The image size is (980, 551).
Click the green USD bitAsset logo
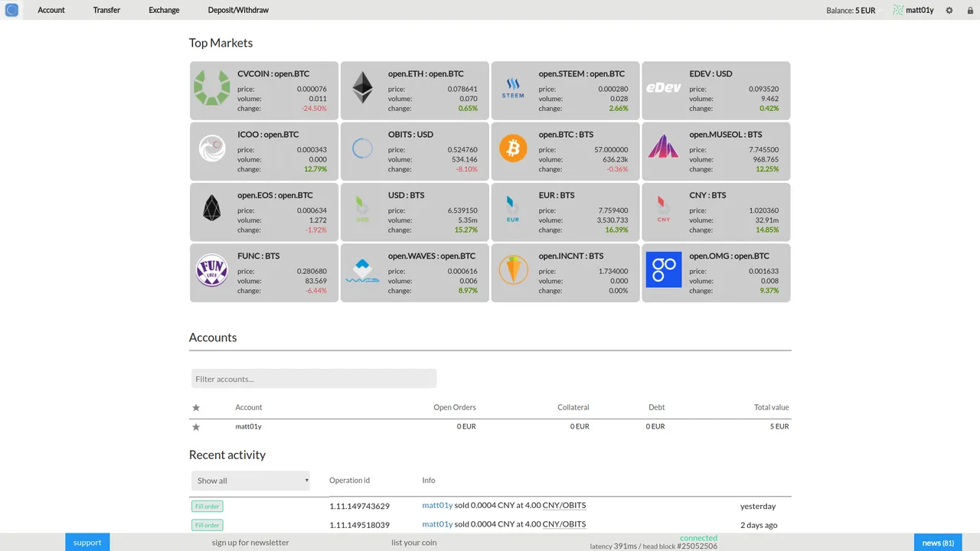[362, 209]
